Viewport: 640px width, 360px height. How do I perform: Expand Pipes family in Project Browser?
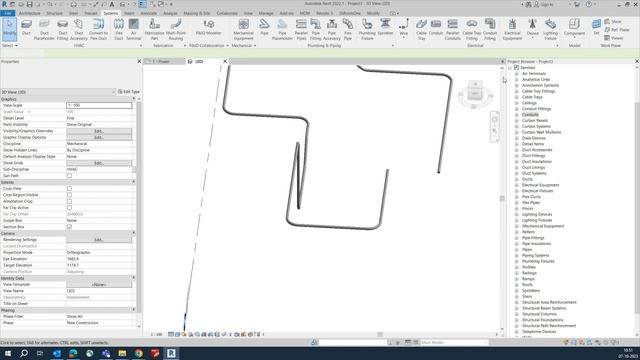pyautogui.click(x=517, y=249)
